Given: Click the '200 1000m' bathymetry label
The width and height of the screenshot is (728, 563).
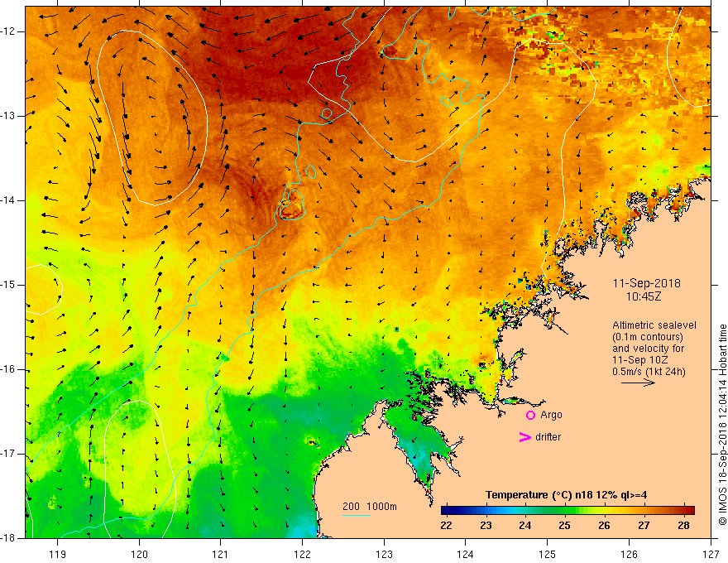Looking at the screenshot, I should click(x=370, y=507).
